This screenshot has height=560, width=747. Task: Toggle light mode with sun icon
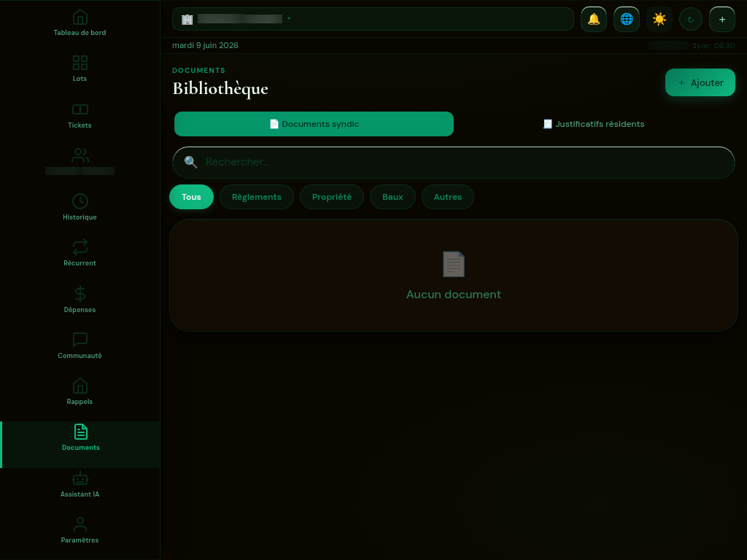point(659,20)
